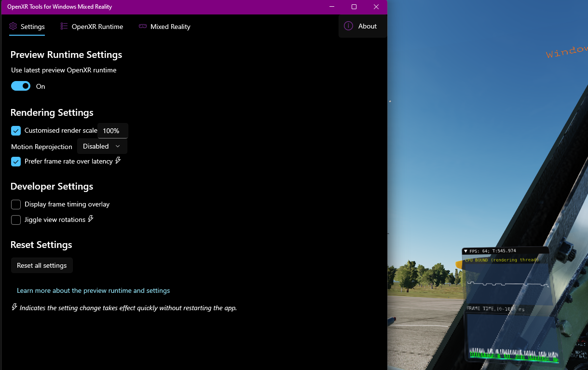
Task: Open Learn more about the preview runtime link
Action: click(x=94, y=290)
